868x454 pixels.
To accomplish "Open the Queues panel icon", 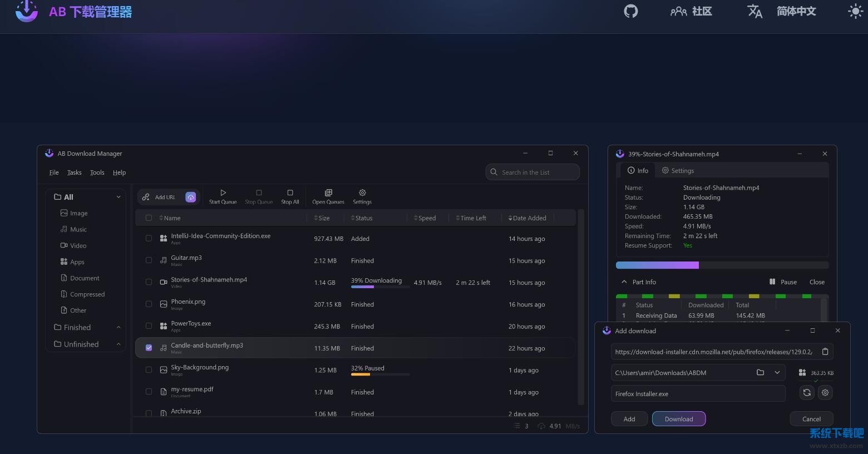I will [328, 193].
